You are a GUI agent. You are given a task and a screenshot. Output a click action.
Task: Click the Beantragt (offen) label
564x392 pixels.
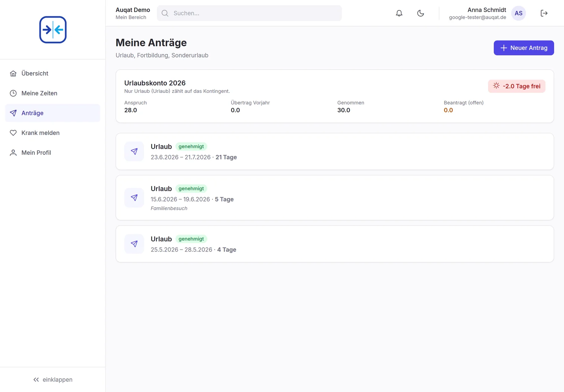pyautogui.click(x=464, y=103)
